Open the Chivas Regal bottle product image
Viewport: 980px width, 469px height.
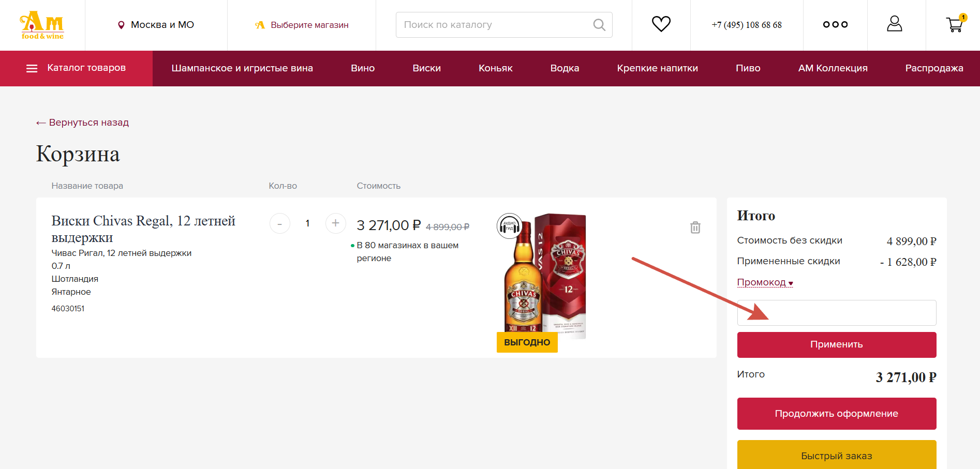pyautogui.click(x=542, y=277)
